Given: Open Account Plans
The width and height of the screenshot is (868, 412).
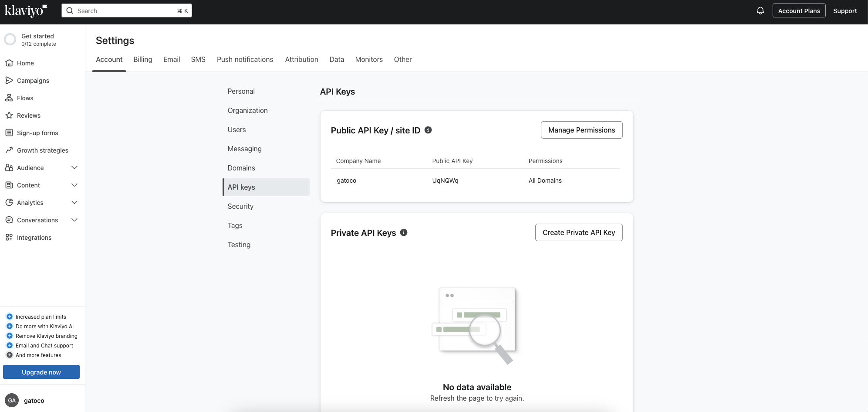Looking at the screenshot, I should pyautogui.click(x=799, y=11).
